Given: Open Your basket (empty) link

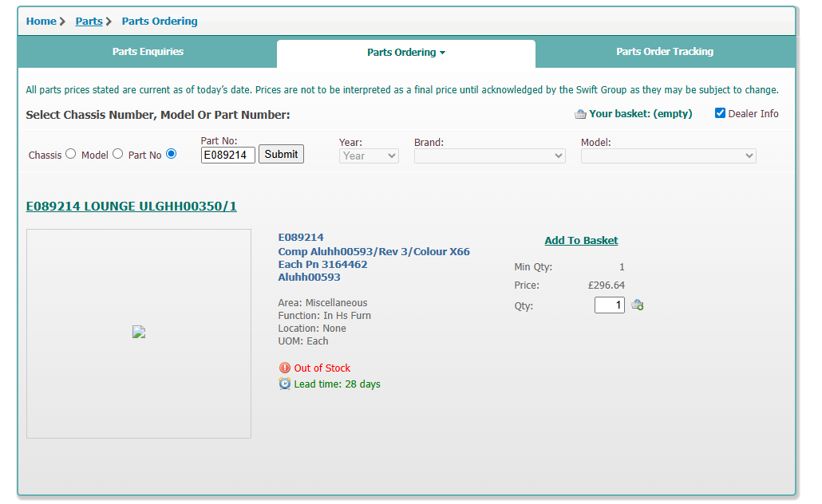Looking at the screenshot, I should (641, 114).
